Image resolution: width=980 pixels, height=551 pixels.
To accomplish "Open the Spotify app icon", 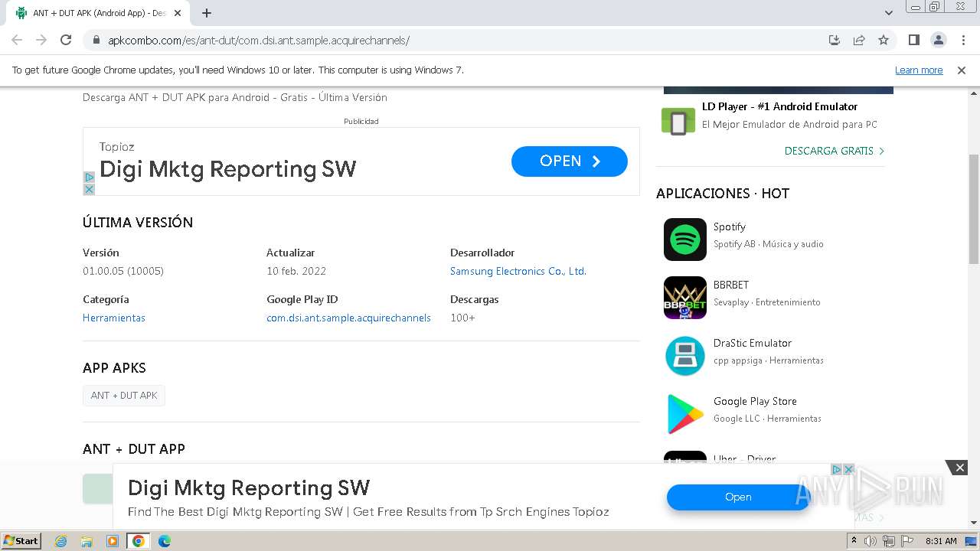I will [684, 240].
